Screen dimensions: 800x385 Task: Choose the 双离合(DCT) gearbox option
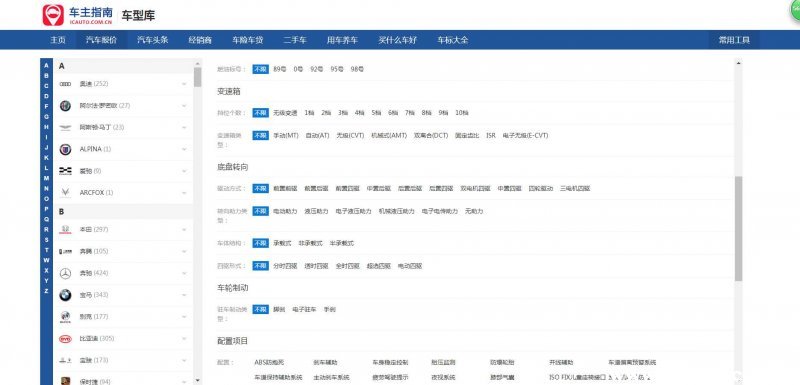click(x=431, y=135)
